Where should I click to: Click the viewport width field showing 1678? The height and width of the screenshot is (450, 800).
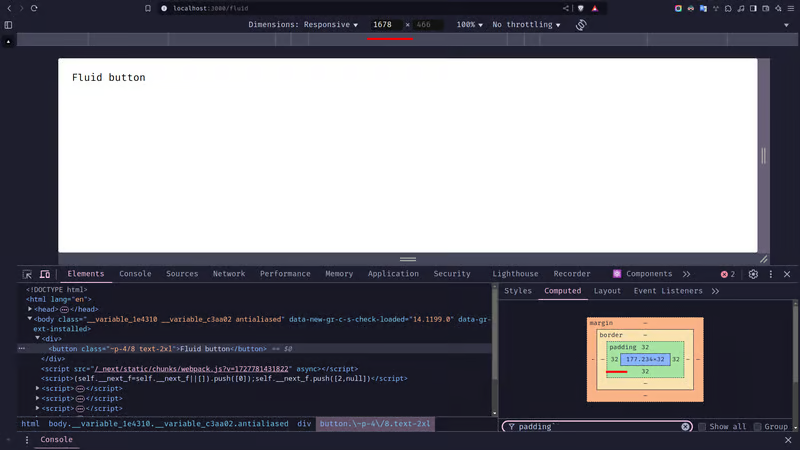(386, 24)
